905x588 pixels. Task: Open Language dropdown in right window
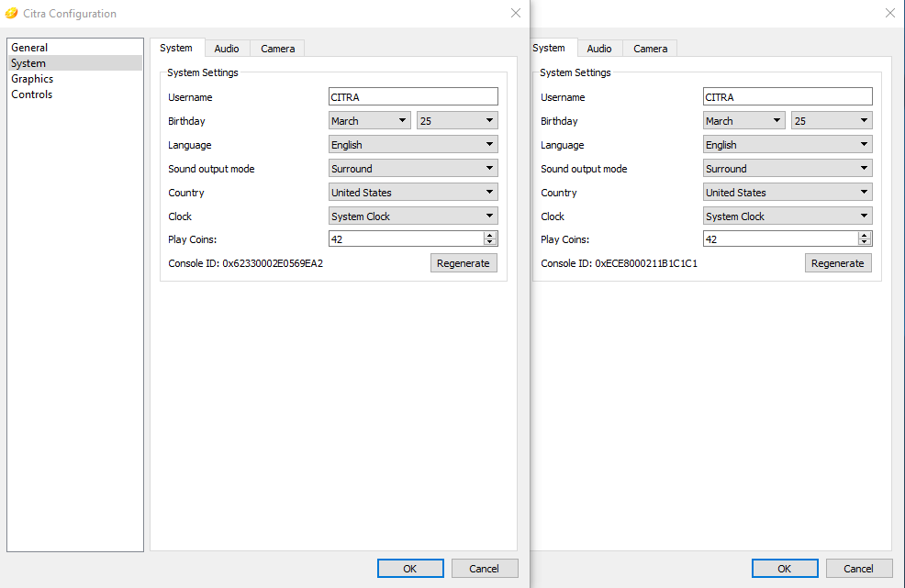pos(788,144)
